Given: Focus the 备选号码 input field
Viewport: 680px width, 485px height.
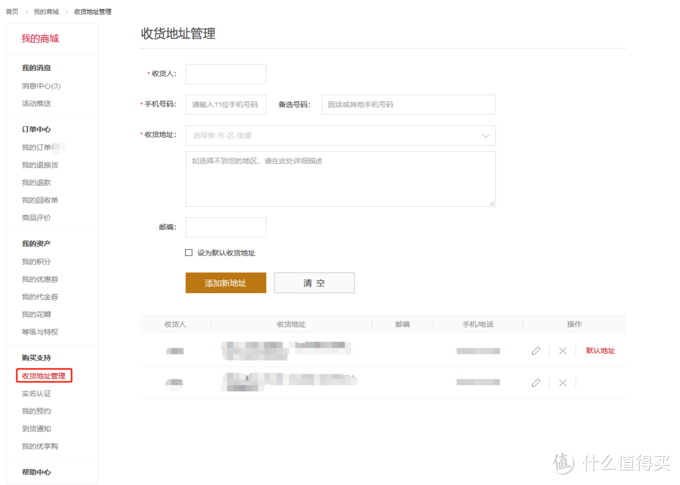Looking at the screenshot, I should (408, 105).
